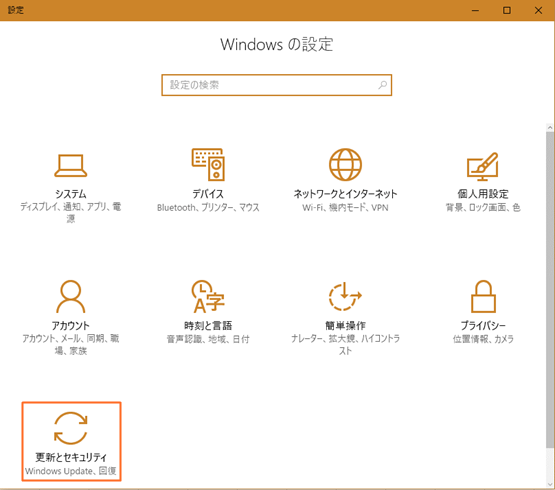Click the デバイス label
555x490 pixels.
click(208, 194)
